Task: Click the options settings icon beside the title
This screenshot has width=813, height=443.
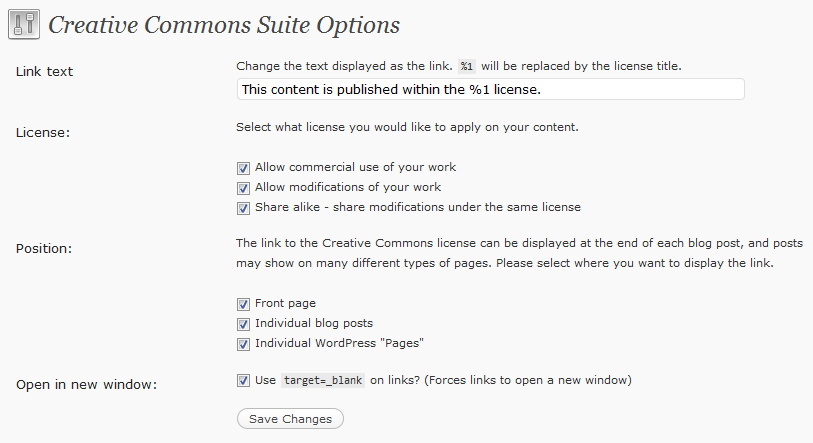Action: [x=24, y=25]
